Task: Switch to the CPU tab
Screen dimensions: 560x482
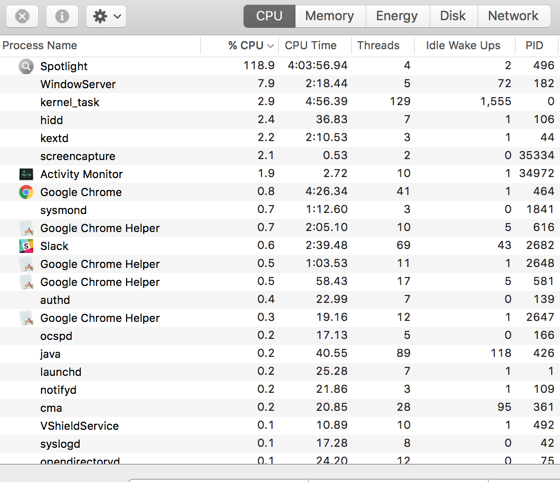Action: pyautogui.click(x=269, y=16)
